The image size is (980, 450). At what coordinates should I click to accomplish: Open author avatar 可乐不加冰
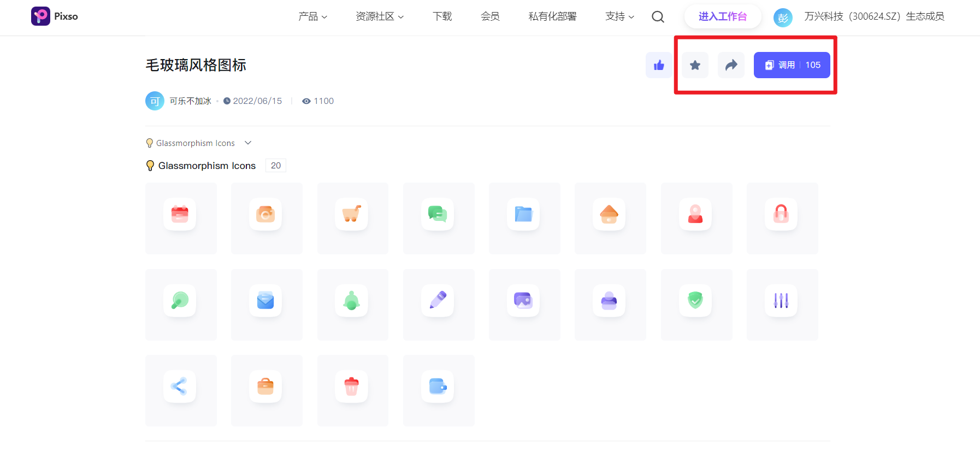[155, 101]
